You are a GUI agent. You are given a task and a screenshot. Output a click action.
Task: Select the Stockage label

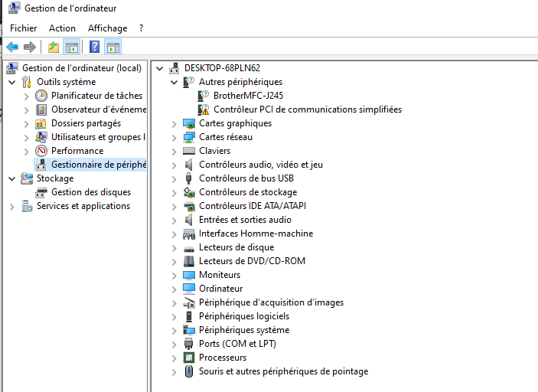pos(55,178)
